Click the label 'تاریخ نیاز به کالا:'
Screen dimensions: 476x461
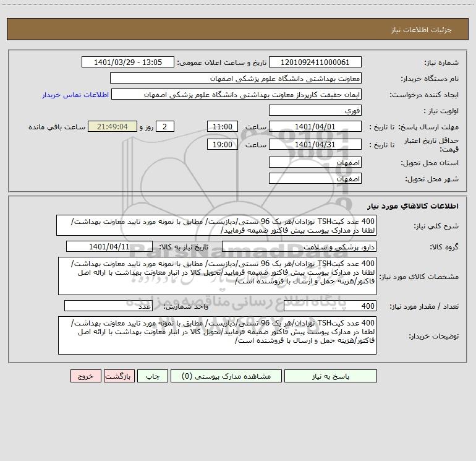tap(184, 247)
